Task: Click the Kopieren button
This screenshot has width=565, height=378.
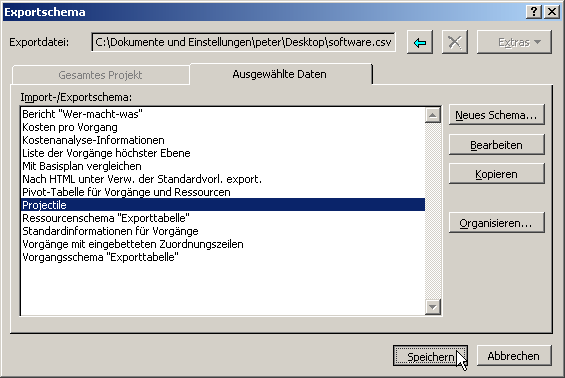Action: tap(497, 174)
